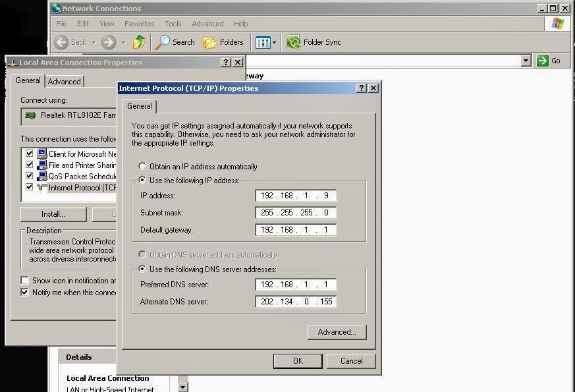Uncheck QoS Packet Scheduler checkbox
Screen dimensions: 575x392
pyautogui.click(x=30, y=176)
